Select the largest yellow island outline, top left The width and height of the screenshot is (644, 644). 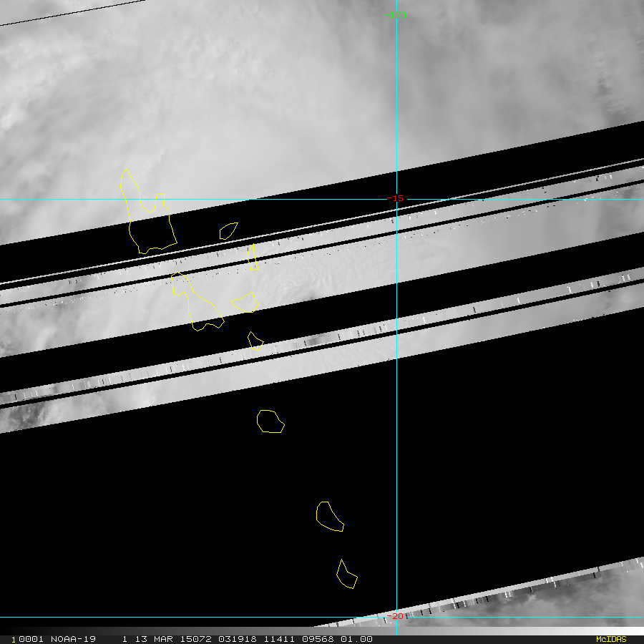pos(149,222)
